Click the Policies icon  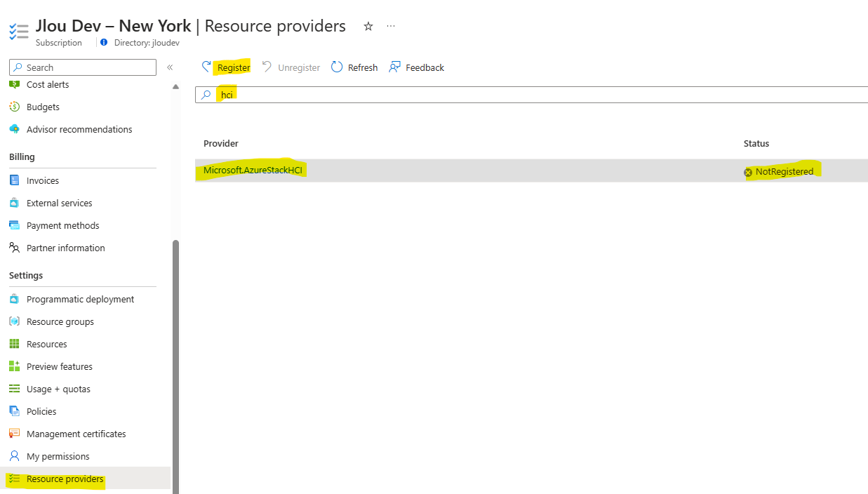14,411
